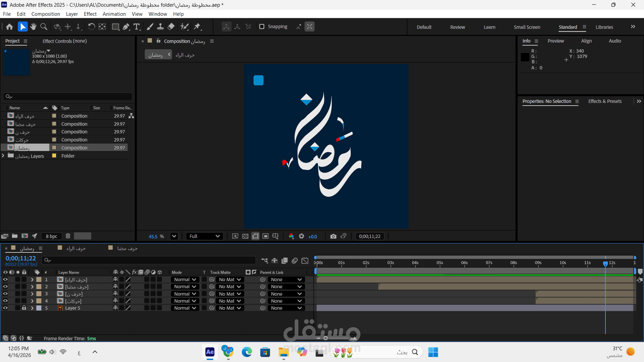Screen dimensions: 644x362
Task: Select the Clone Stamp tool
Action: (160, 27)
